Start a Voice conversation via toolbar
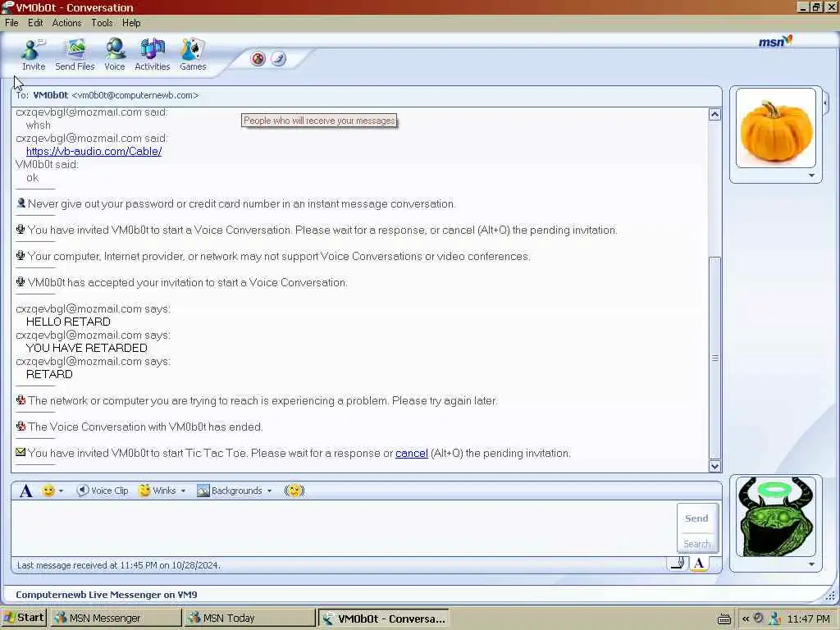Image resolution: width=840 pixels, height=630 pixels. coord(115,55)
